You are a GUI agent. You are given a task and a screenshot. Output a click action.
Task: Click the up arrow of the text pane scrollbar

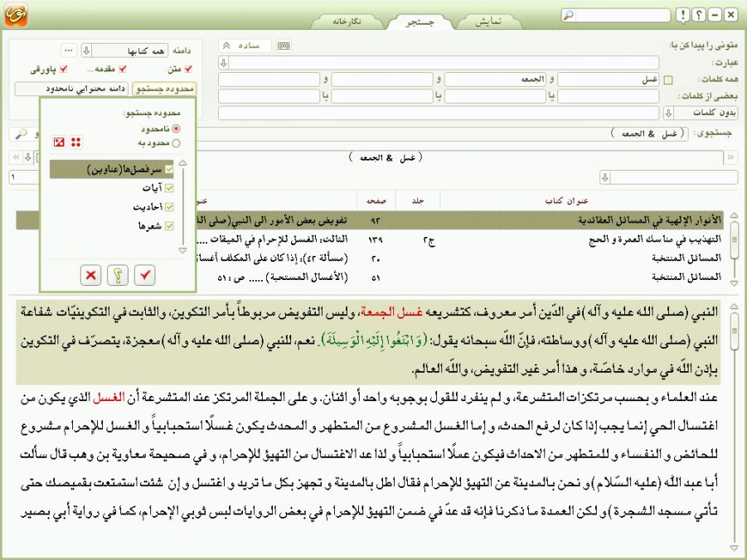(x=734, y=306)
